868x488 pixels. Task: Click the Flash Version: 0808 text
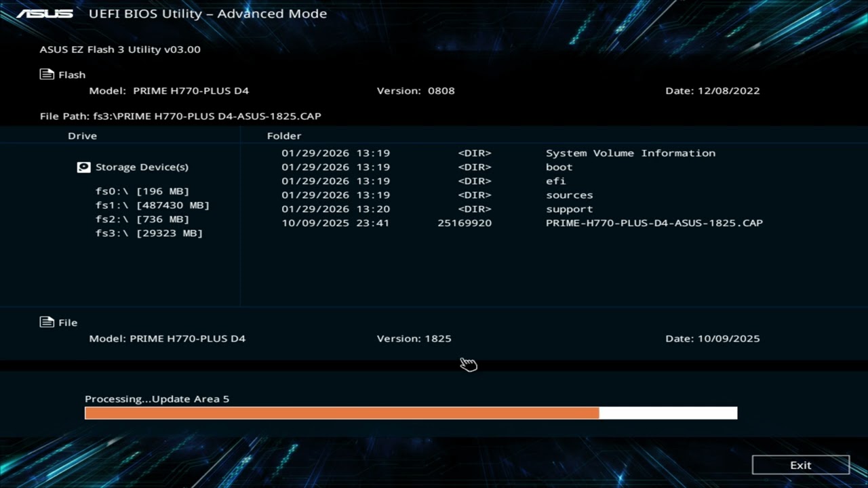point(416,91)
